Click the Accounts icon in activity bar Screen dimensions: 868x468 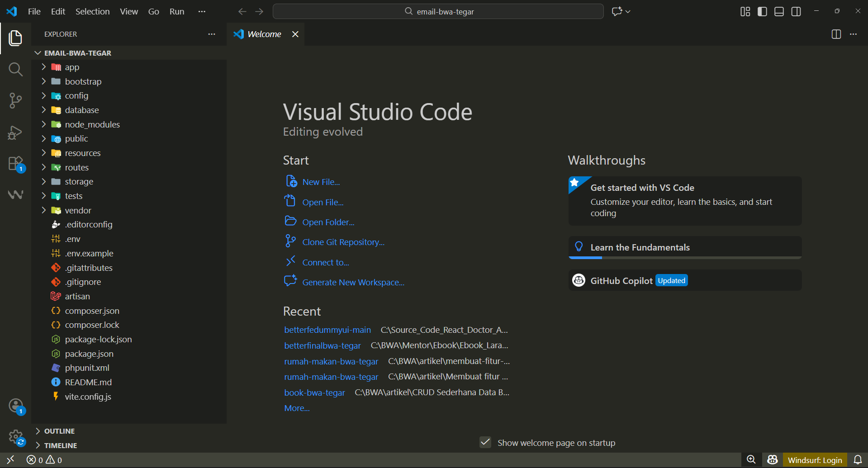click(15, 406)
